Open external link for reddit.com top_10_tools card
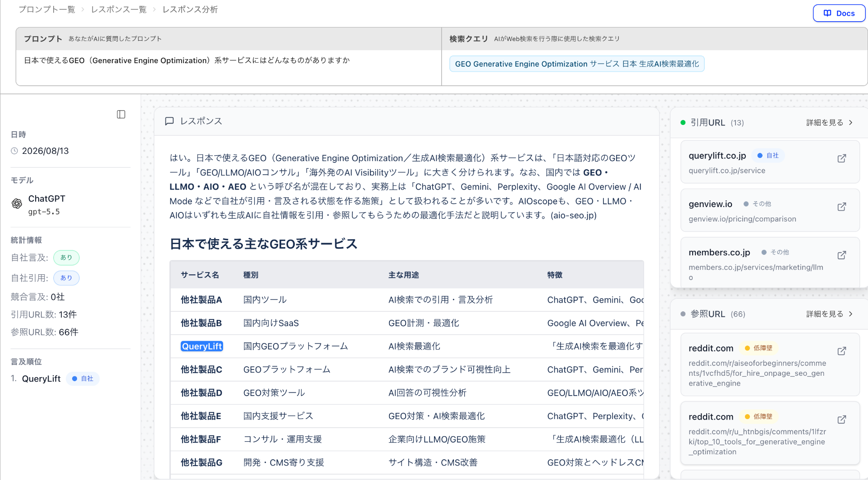This screenshot has height=480, width=868. 841,420
